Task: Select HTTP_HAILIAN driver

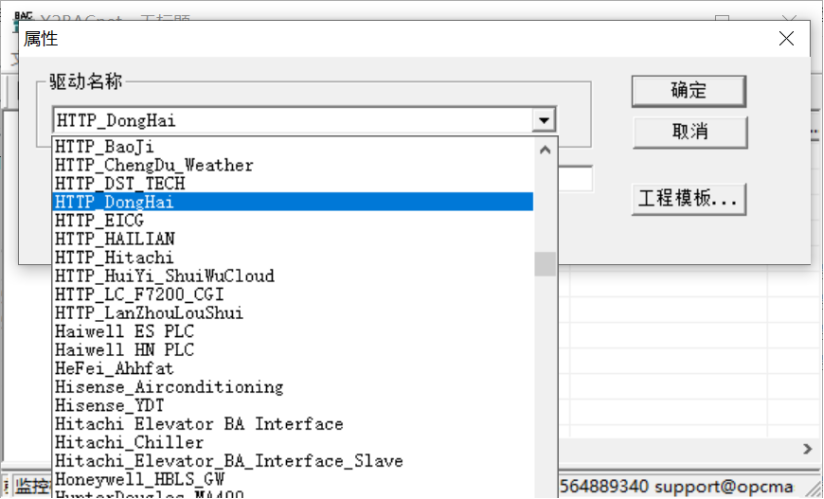Action: pos(293,238)
